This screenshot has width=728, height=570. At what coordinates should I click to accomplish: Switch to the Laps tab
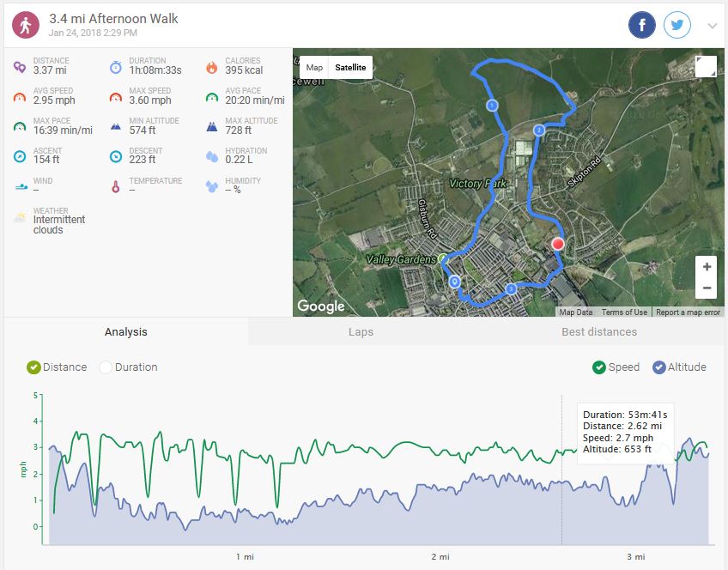361,332
